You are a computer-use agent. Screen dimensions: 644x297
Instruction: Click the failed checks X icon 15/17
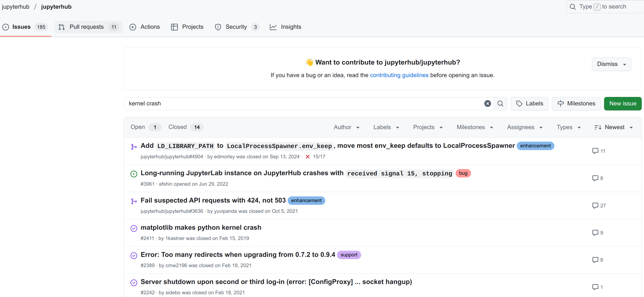tap(308, 157)
